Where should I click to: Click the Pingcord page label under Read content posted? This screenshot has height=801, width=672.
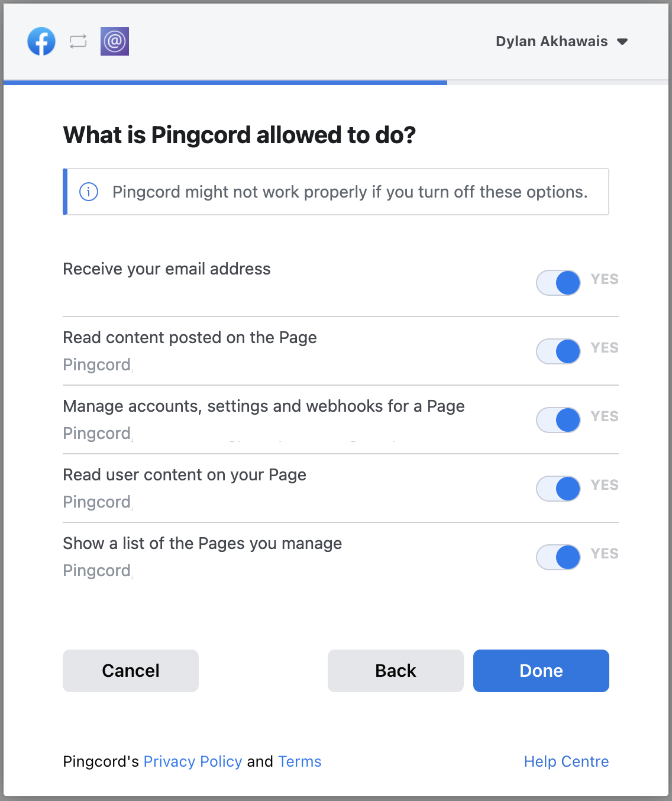[97, 364]
